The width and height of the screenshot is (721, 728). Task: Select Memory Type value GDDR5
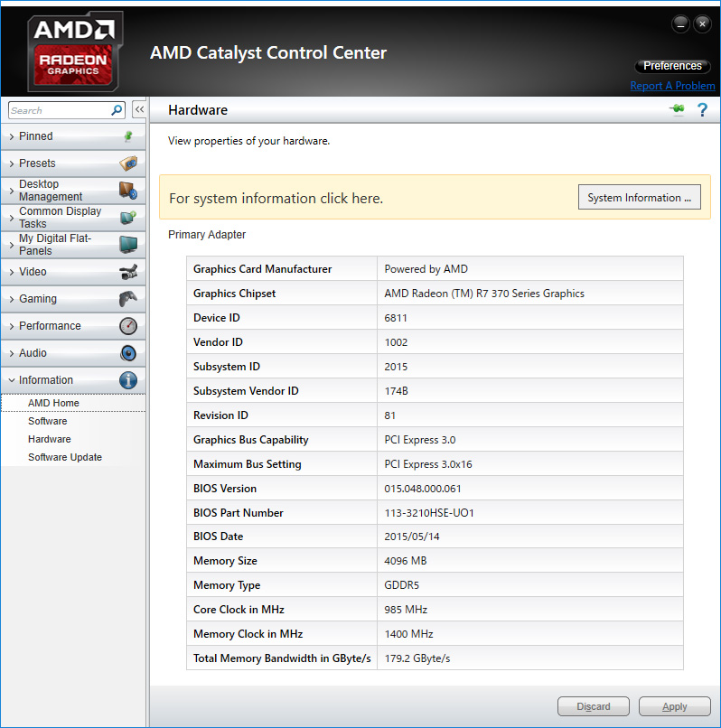(530, 585)
